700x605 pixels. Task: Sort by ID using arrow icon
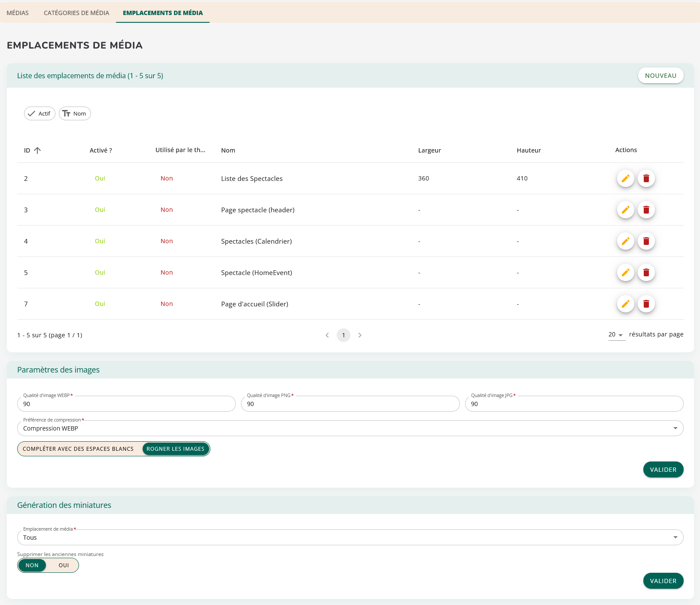coord(37,150)
